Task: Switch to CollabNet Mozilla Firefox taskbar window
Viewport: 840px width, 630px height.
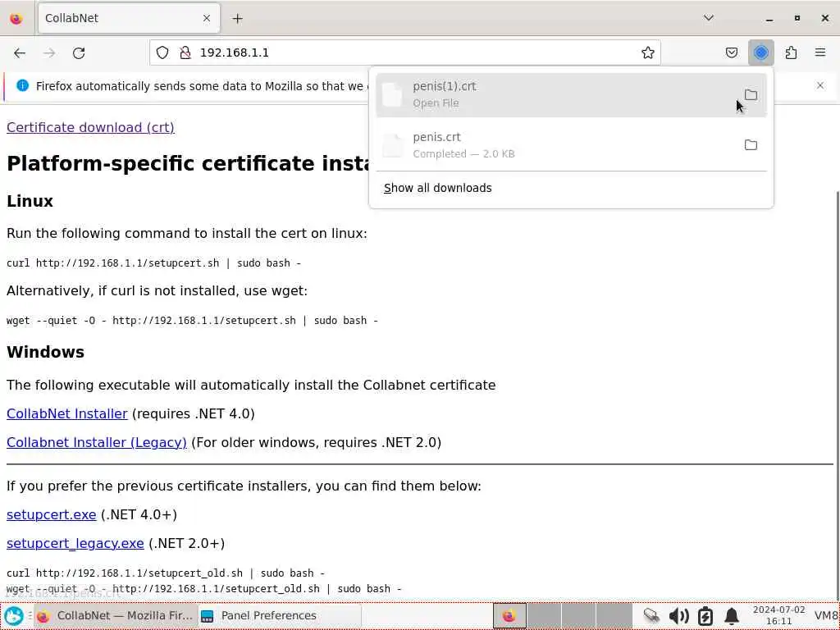Action: 116,615
